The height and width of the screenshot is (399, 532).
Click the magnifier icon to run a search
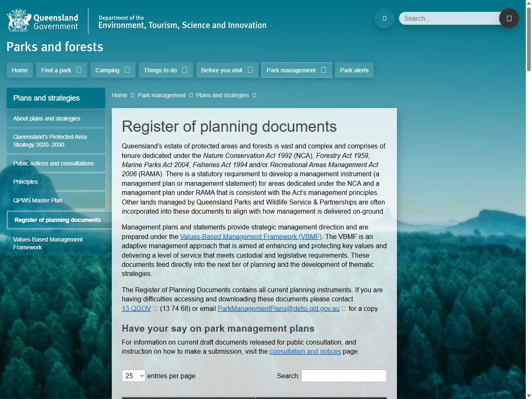[509, 18]
